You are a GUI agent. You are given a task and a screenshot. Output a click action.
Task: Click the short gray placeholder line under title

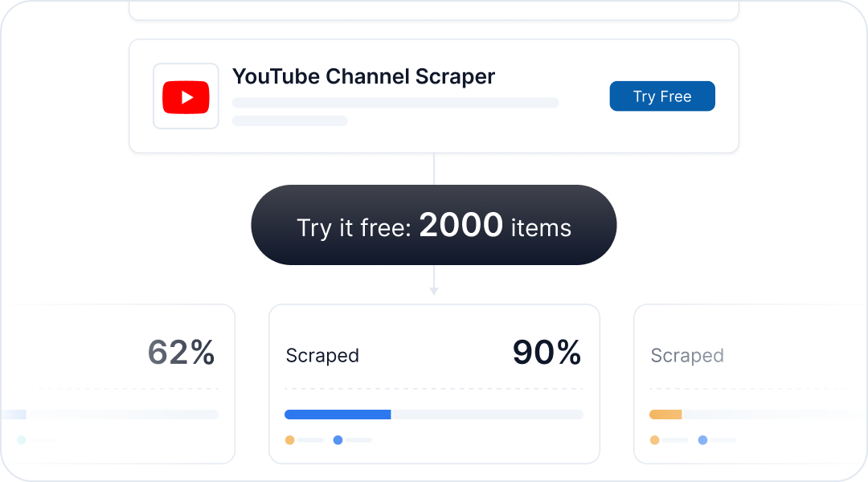click(289, 120)
